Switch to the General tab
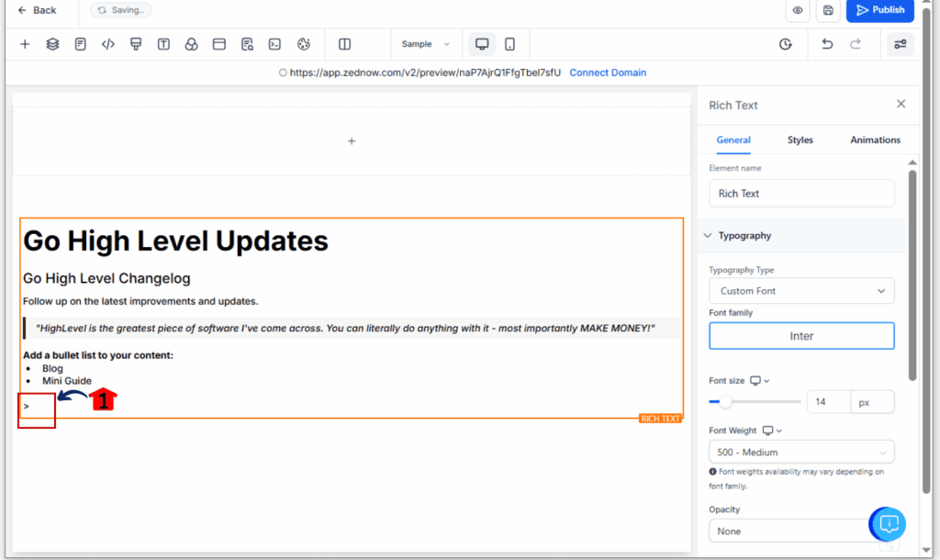The width and height of the screenshot is (940, 560). 733,140
